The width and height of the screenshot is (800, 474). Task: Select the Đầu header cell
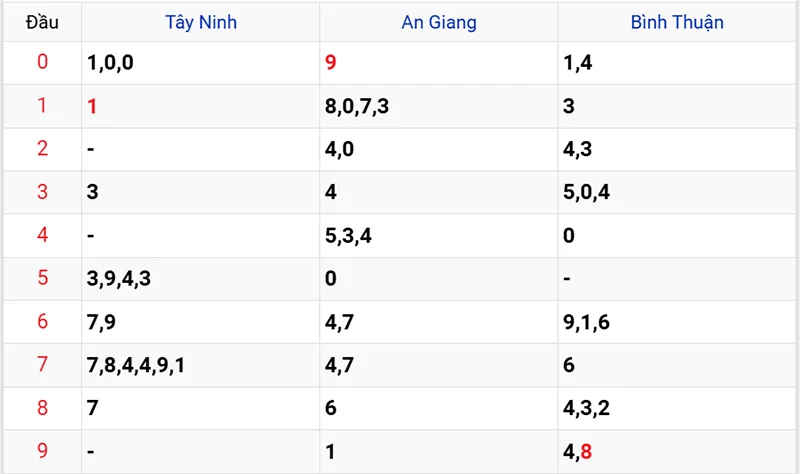pos(41,21)
